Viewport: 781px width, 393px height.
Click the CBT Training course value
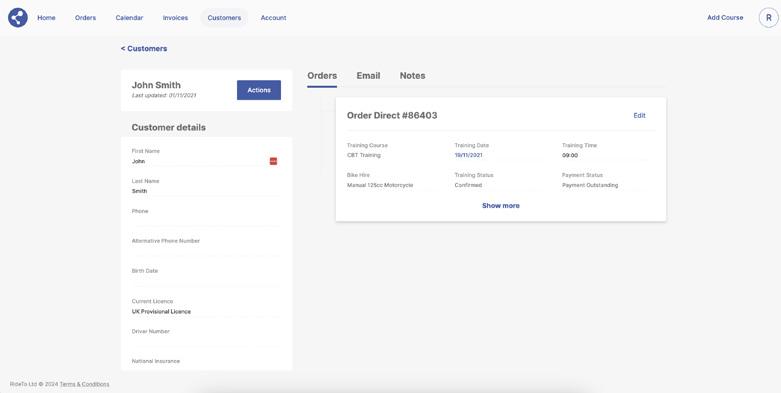point(364,155)
